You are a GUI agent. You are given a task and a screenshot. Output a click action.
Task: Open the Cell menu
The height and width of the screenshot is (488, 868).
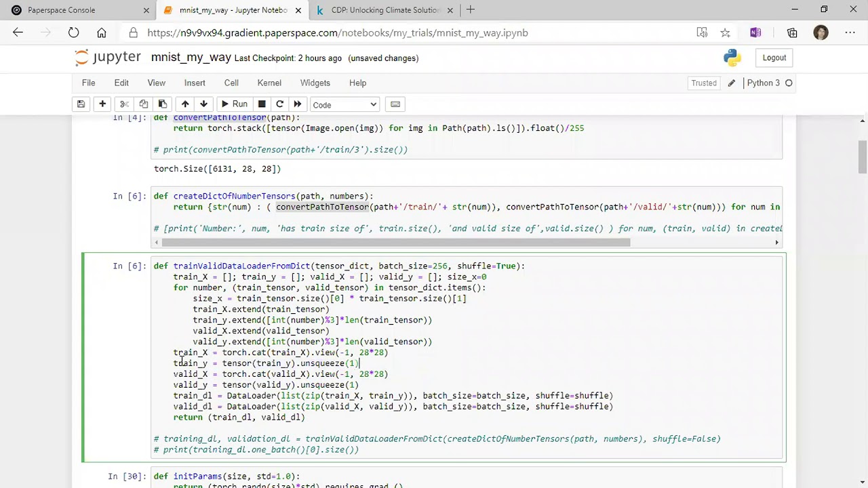[x=231, y=83]
